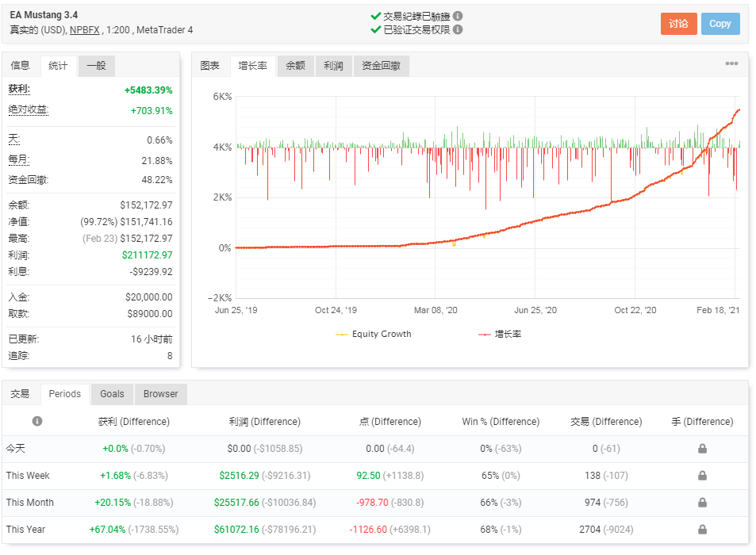Click the lock icon in the This Year row
The image size is (756, 555).
coord(701,530)
